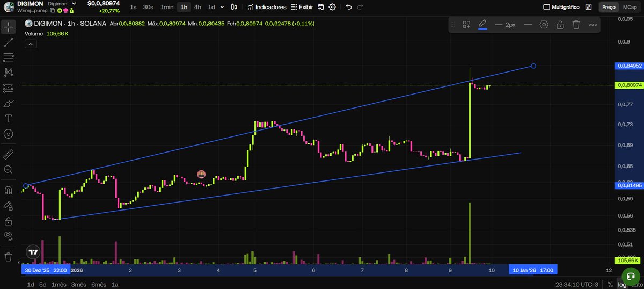Select the 1s timeframe
The width and height of the screenshot is (644, 289).
coord(133,7)
